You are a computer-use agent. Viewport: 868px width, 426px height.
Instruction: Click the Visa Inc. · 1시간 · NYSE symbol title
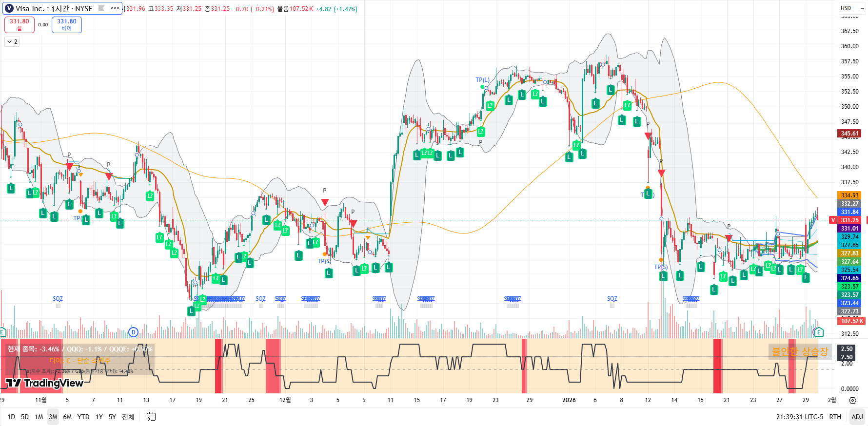(x=54, y=9)
